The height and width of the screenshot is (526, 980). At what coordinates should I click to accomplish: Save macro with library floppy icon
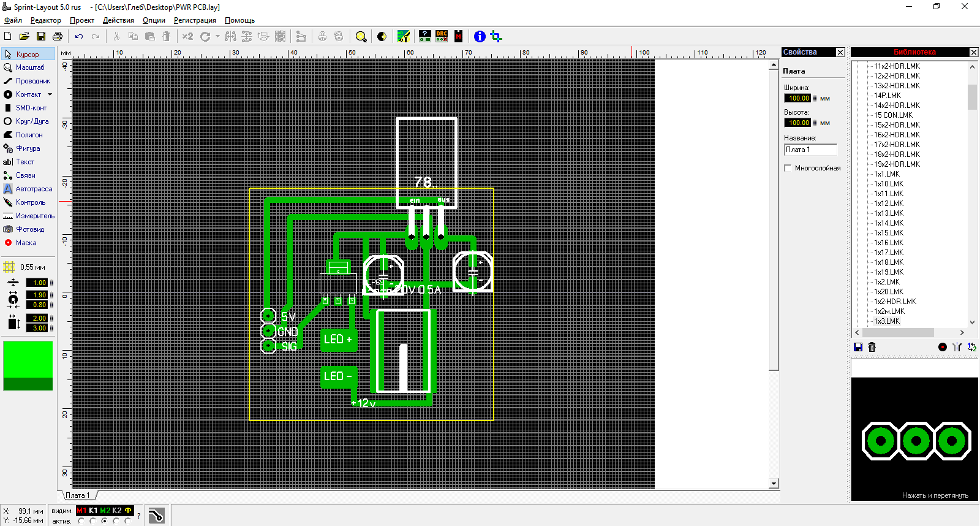click(x=858, y=347)
